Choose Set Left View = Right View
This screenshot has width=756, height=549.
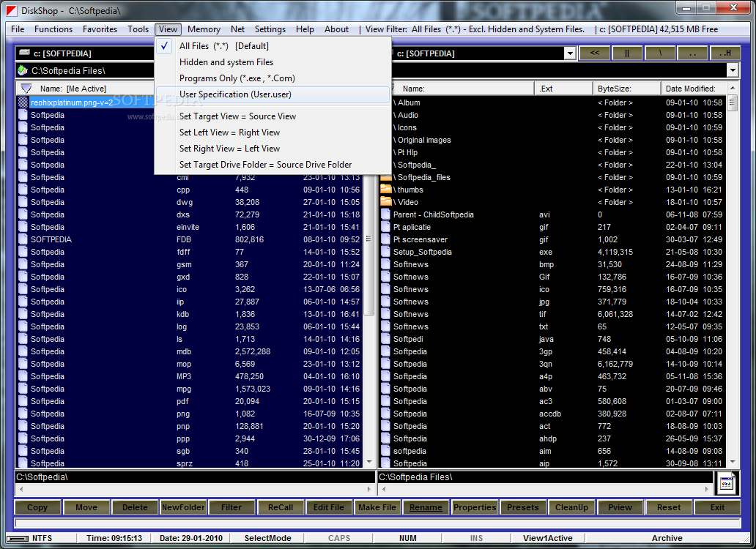click(x=273, y=132)
